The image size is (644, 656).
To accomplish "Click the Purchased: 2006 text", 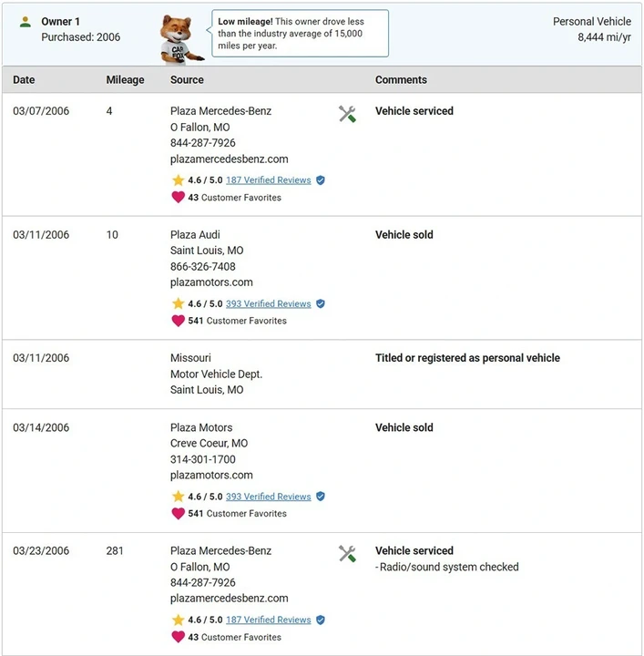I will coord(81,37).
